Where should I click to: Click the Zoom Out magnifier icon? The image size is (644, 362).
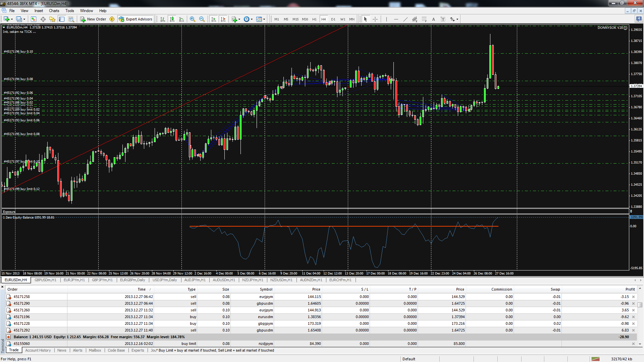pyautogui.click(x=202, y=19)
